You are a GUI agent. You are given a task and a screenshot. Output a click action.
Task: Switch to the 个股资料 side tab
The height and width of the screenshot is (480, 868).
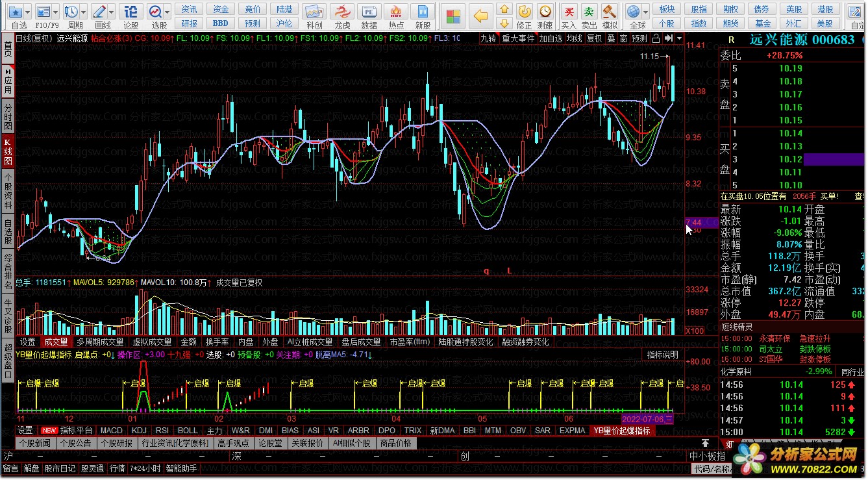[8, 190]
